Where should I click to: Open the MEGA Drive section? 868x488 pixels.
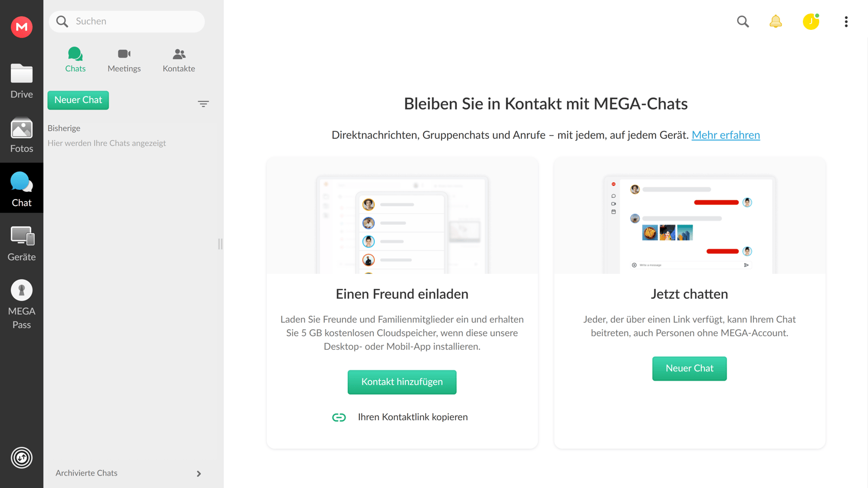[x=21, y=81]
